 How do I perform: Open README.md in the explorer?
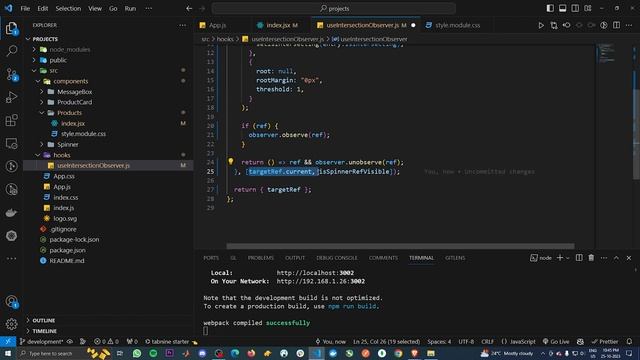tap(67, 261)
